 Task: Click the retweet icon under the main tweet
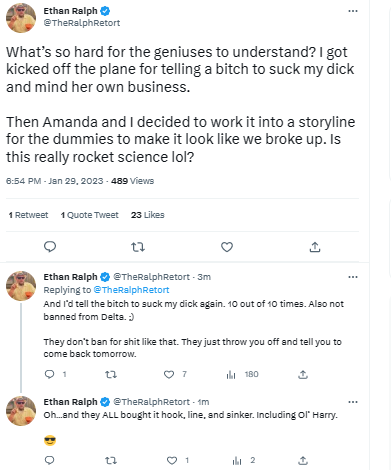click(x=138, y=247)
